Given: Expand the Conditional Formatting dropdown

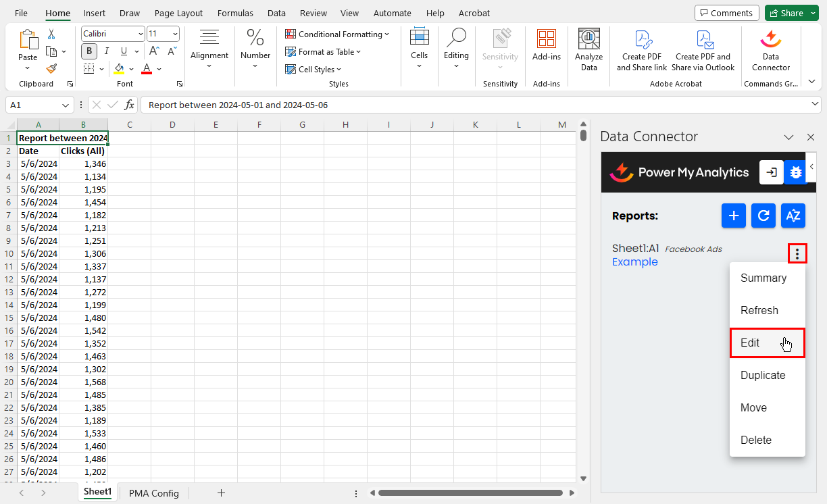Looking at the screenshot, I should 338,34.
